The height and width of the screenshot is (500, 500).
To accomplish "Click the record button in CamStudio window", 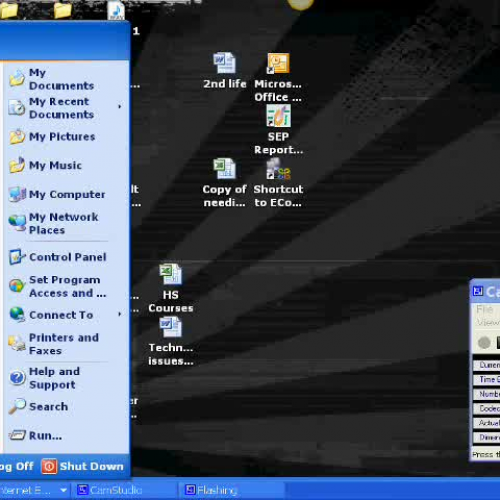I will [484, 342].
